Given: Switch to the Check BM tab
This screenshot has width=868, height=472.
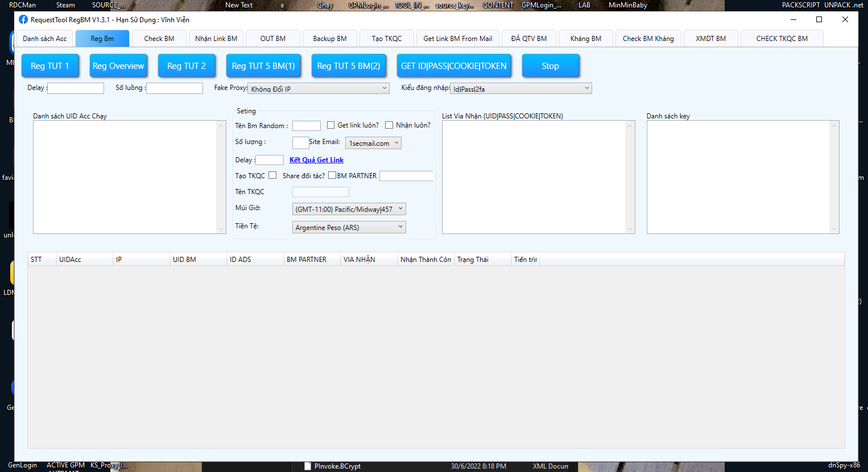Looking at the screenshot, I should point(159,39).
